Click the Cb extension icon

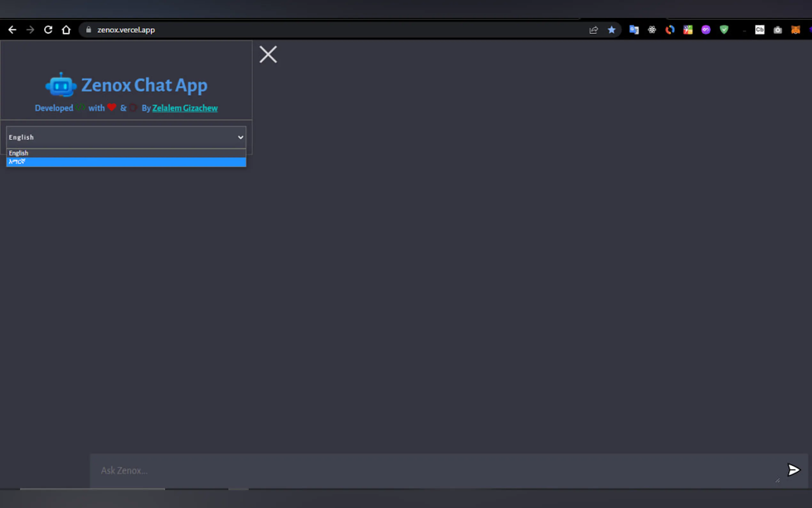[x=760, y=30]
